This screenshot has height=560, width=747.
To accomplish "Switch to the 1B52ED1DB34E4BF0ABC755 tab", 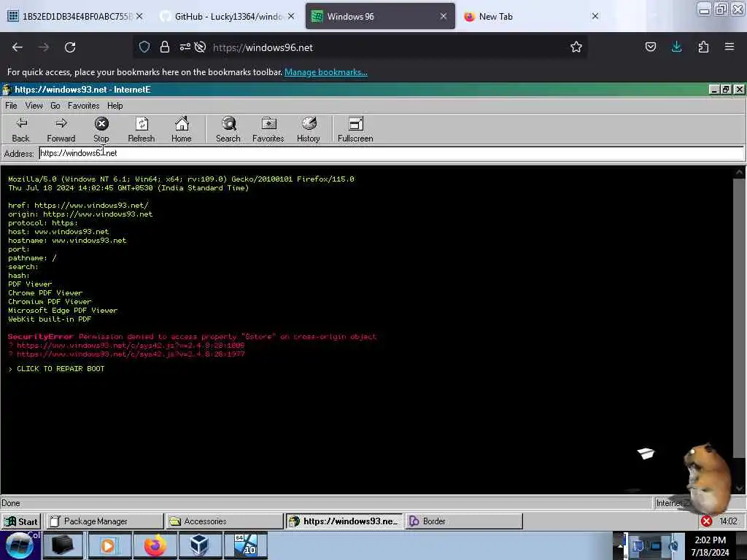I will [x=76, y=16].
